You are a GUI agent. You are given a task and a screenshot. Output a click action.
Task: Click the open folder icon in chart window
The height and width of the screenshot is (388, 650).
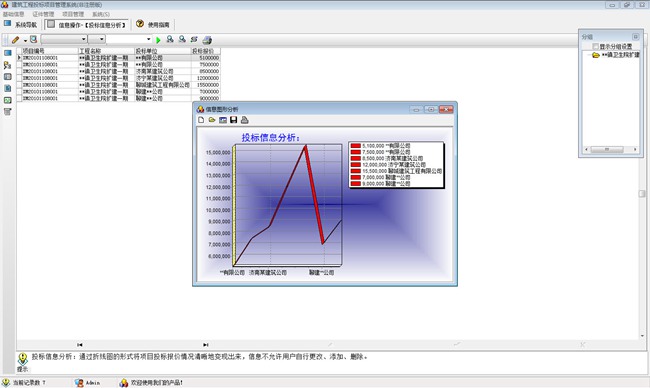212,120
